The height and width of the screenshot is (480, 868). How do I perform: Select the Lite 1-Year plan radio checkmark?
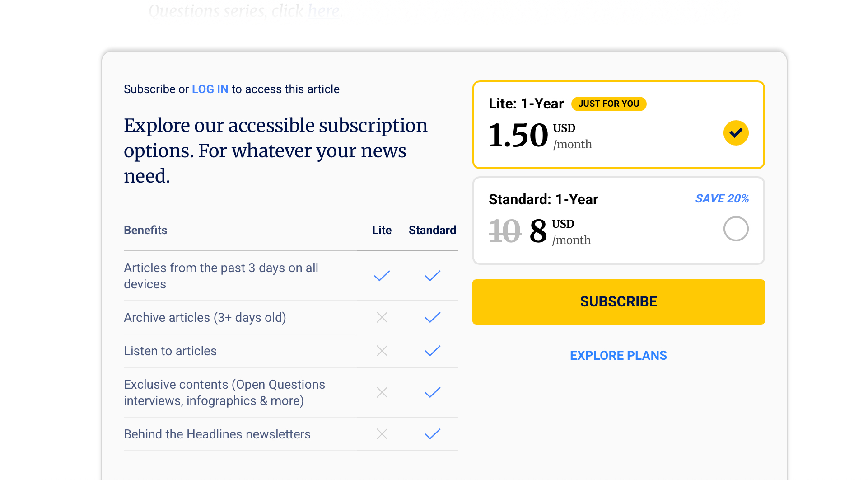736,133
